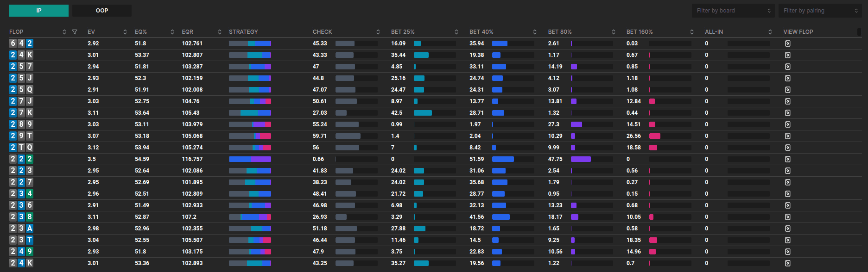View flop for the 2 3 8 row
The width and height of the screenshot is (868, 272).
pyautogui.click(x=788, y=217)
